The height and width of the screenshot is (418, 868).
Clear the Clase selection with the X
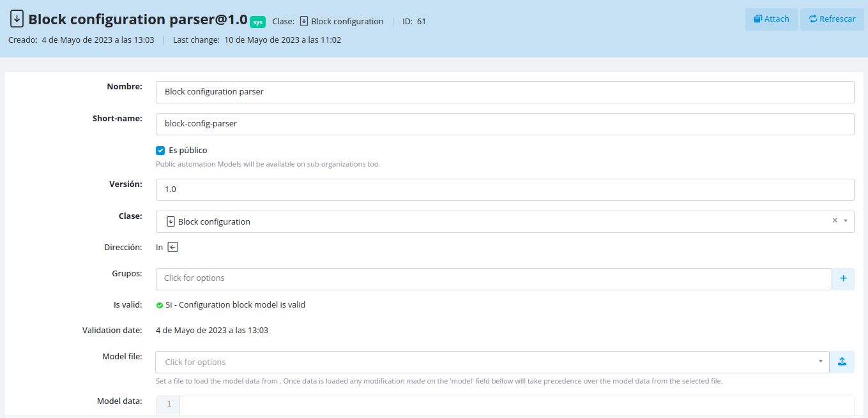[834, 220]
